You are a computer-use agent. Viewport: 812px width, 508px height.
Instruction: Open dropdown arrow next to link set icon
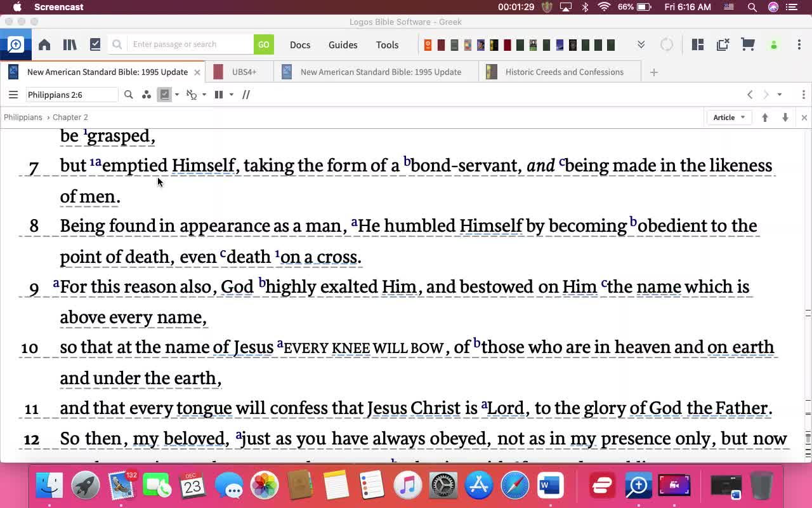[204, 95]
